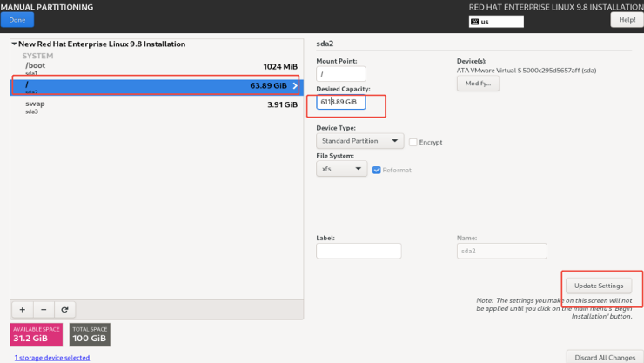Click the keyboard layout icon next to us
This screenshot has width=644, height=363.
coord(475,22)
